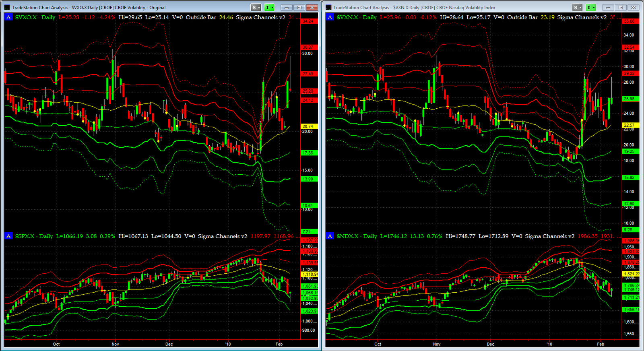Click 'Outside Bar' label on the $VXO.X chart

click(201, 17)
